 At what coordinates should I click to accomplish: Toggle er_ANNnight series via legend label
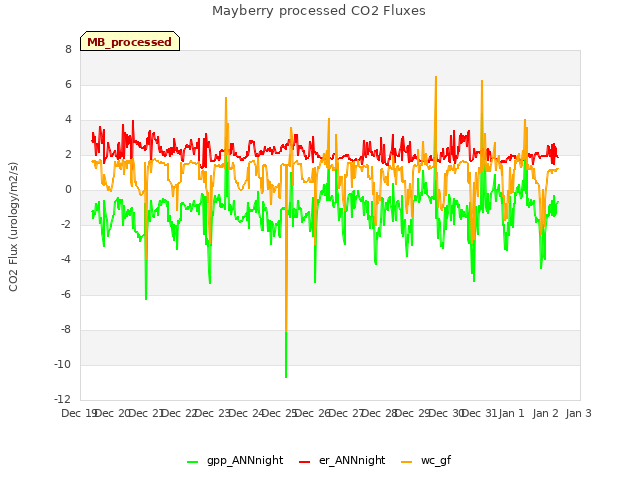352,460
